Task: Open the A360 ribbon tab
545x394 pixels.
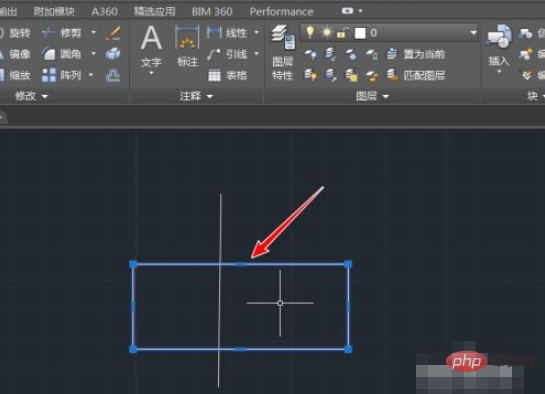Action: tap(104, 12)
